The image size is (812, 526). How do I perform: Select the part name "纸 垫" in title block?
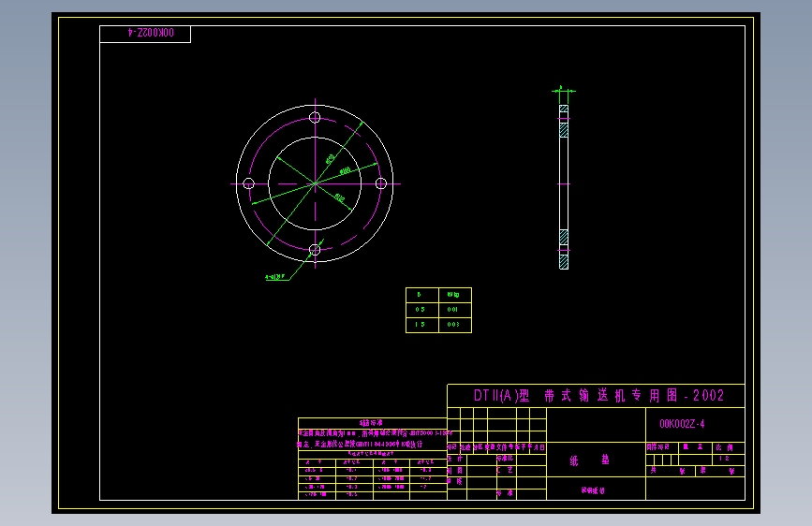(x=590, y=460)
